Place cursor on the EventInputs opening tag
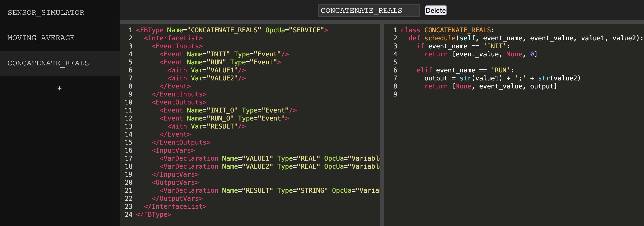Screen dimensions: 644x226 [x=177, y=46]
